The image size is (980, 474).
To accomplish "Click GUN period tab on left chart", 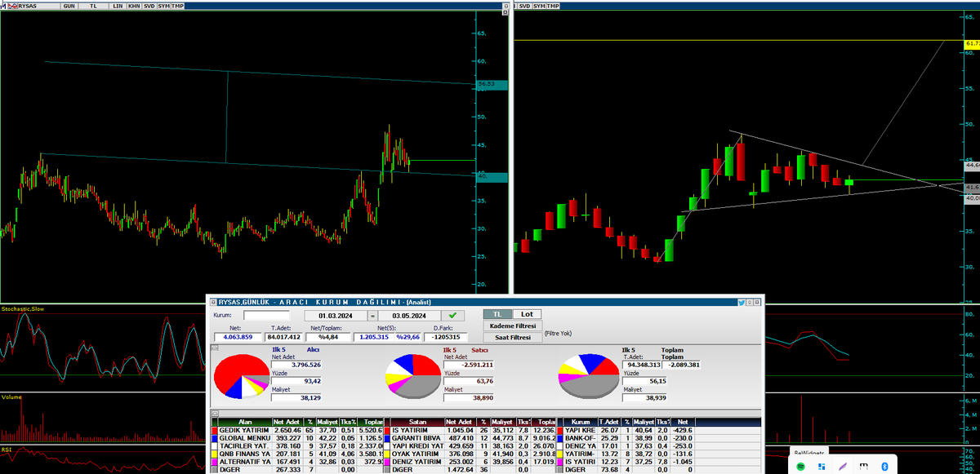I will tap(69, 6).
